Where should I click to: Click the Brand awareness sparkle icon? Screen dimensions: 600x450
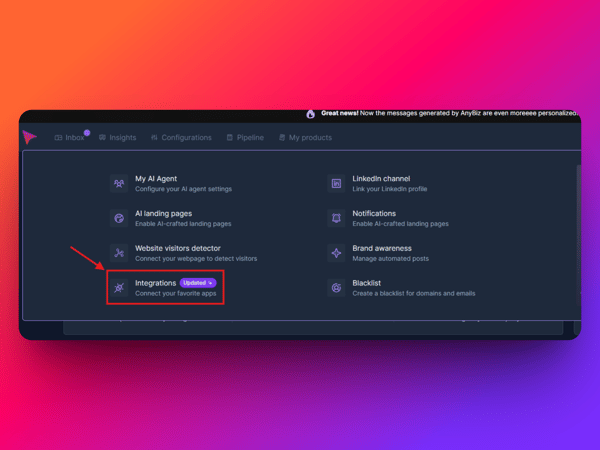tap(337, 253)
